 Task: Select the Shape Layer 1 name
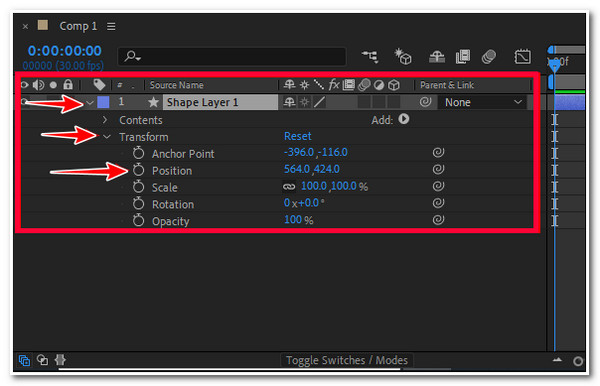point(220,102)
